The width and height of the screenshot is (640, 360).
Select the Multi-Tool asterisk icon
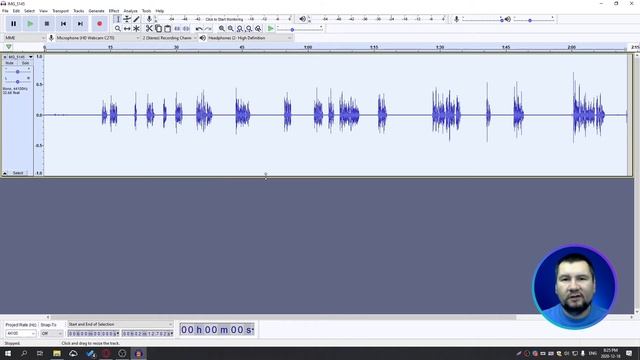(x=136, y=29)
